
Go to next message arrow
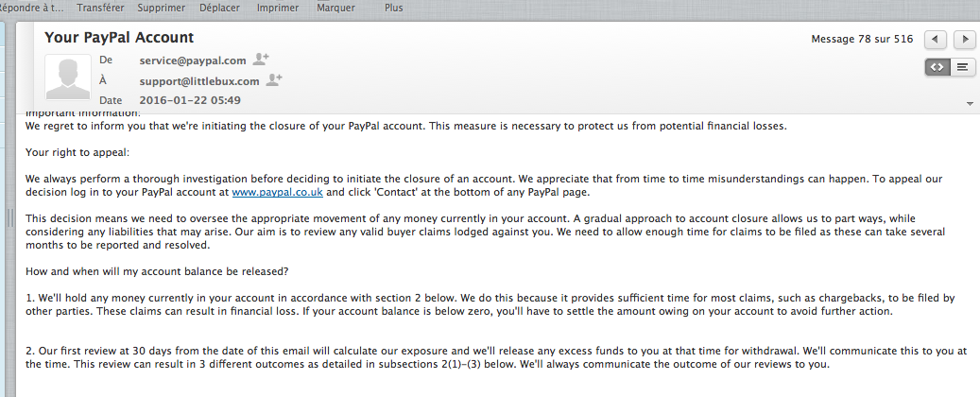click(964, 40)
